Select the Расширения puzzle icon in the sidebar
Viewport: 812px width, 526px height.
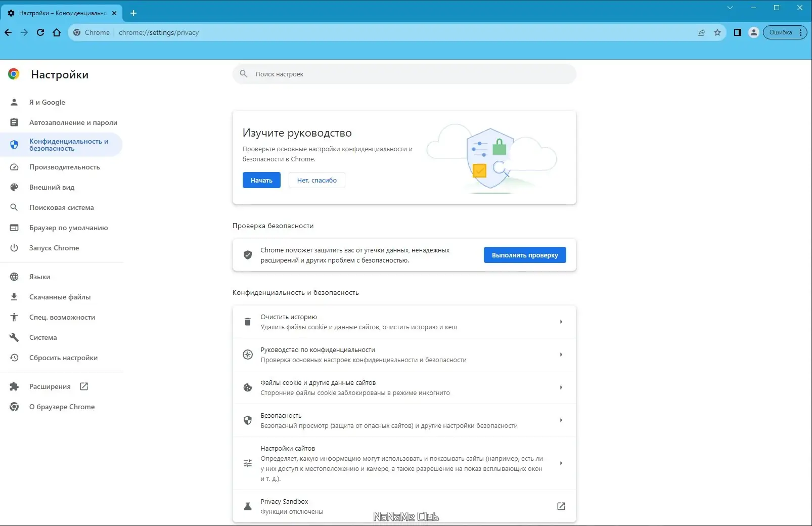tap(14, 386)
